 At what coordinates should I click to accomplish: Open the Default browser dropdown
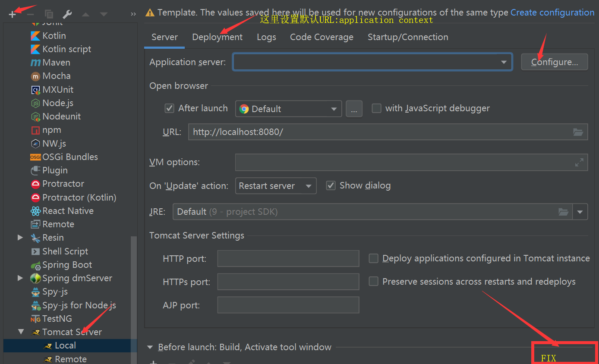click(x=288, y=109)
